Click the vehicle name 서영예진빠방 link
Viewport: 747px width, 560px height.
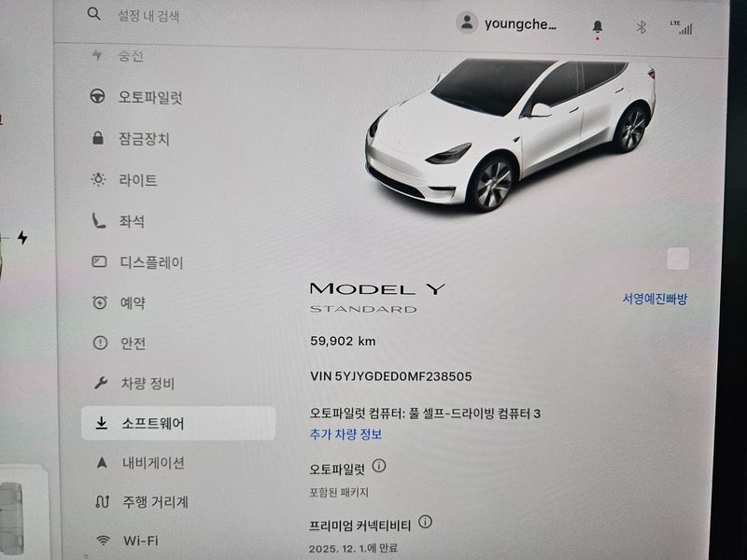pyautogui.click(x=655, y=299)
